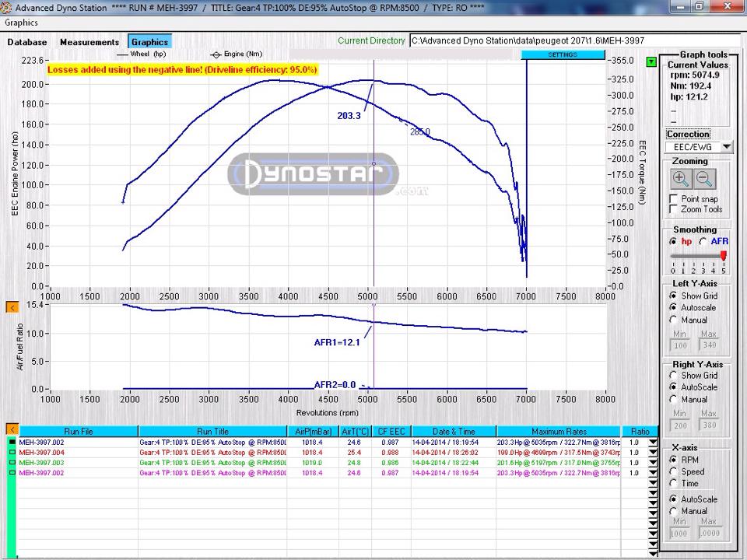747x560 pixels.
Task: Select run file MEH-3997.003 in the list
Action: click(41, 462)
